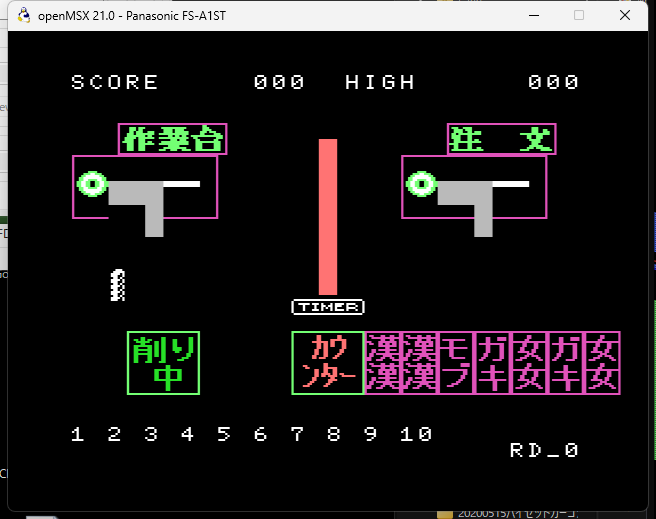The height and width of the screenshot is (519, 656).
Task: Maximize the openMSX window
Action: tap(579, 15)
